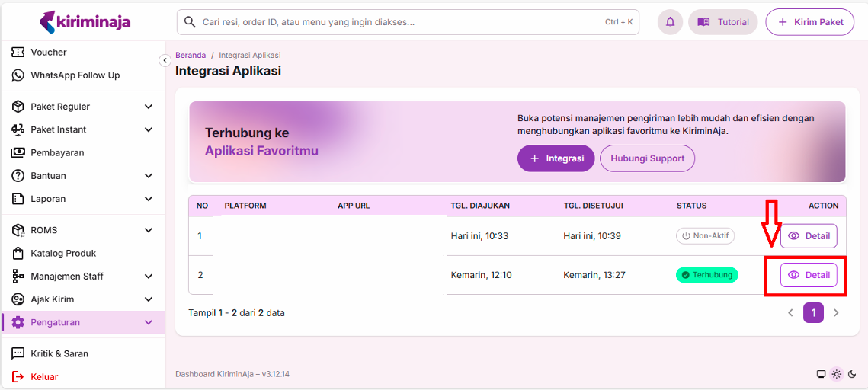Click the 'Integrasi Aplikasi' page heading

[x=228, y=71]
